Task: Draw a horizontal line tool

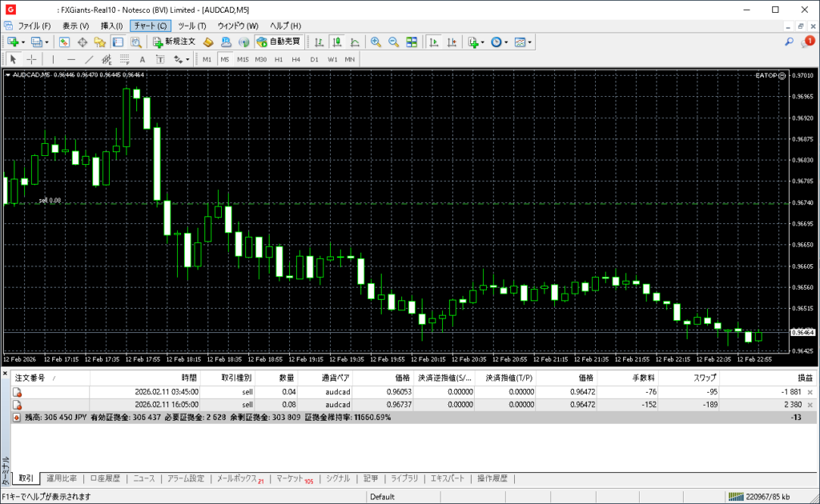Action: point(70,59)
